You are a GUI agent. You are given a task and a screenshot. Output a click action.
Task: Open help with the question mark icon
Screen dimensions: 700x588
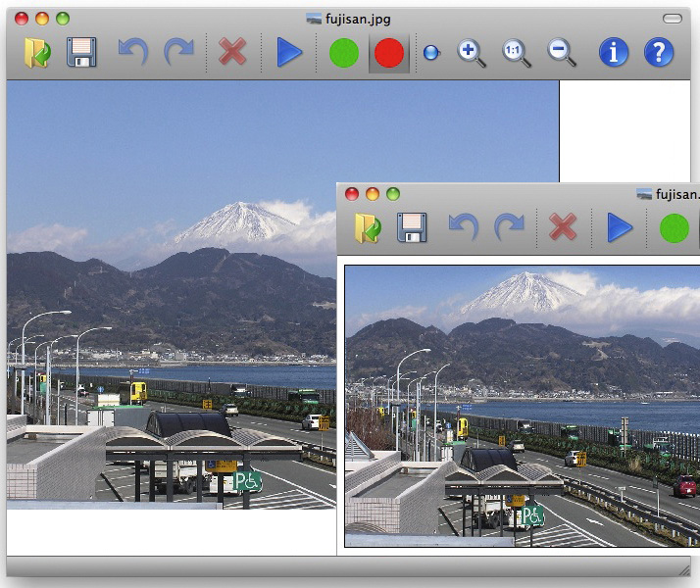point(659,52)
